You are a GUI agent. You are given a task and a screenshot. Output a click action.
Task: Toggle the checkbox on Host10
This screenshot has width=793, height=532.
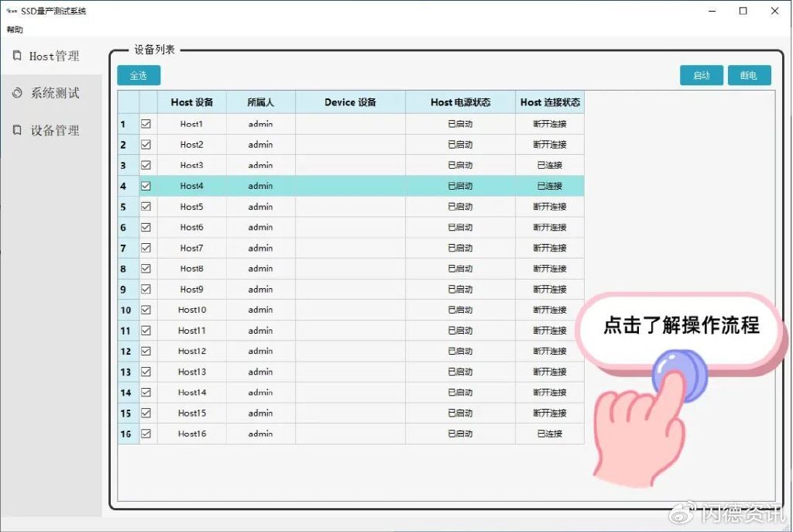pyautogui.click(x=146, y=310)
